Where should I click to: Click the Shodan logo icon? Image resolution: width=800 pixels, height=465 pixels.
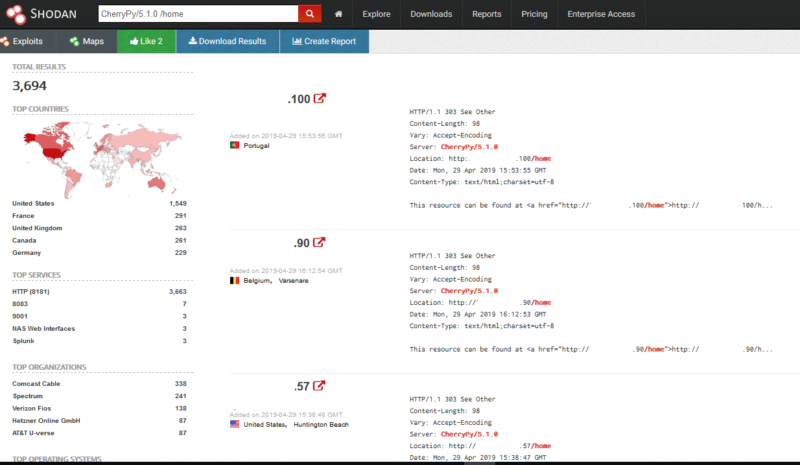coord(15,14)
